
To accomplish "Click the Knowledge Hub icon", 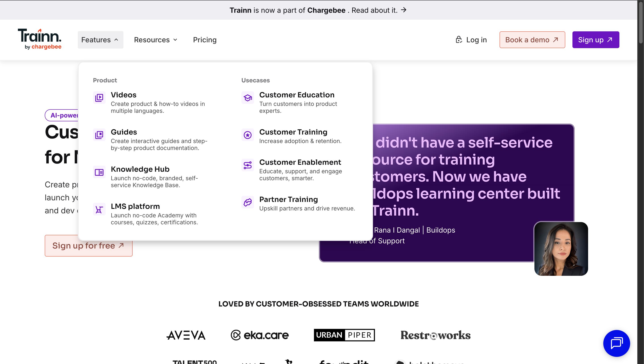I will pyautogui.click(x=99, y=172).
